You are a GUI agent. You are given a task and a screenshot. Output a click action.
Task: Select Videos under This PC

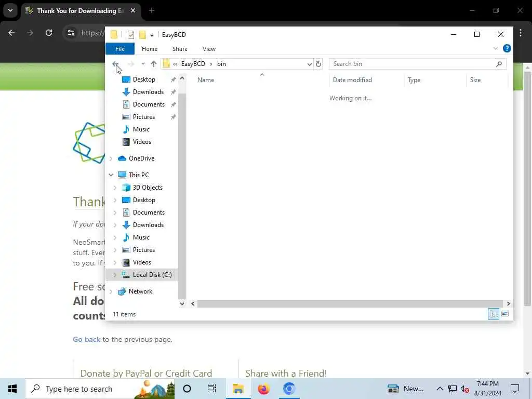pos(142,262)
